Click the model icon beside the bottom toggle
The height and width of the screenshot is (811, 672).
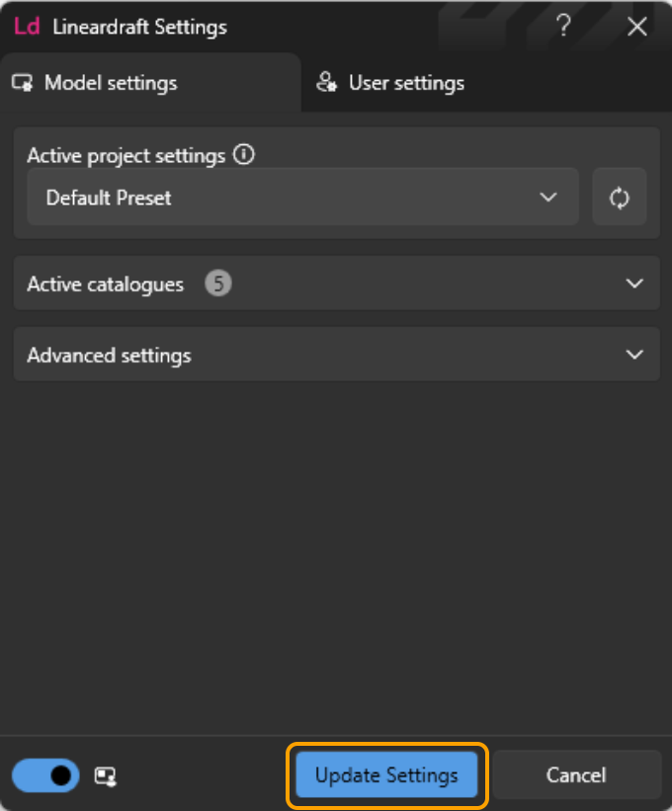click(x=106, y=776)
